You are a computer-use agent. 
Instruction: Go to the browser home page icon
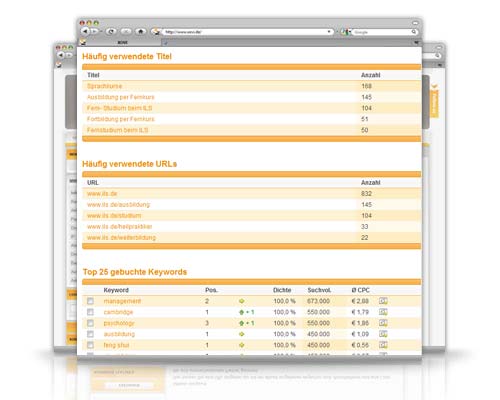tap(141, 31)
